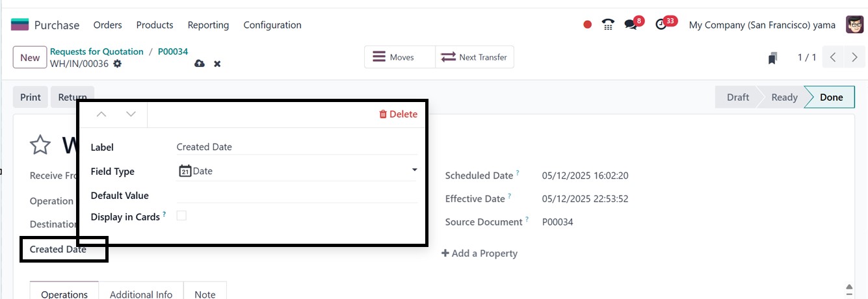Open the Reporting menu

coord(208,25)
